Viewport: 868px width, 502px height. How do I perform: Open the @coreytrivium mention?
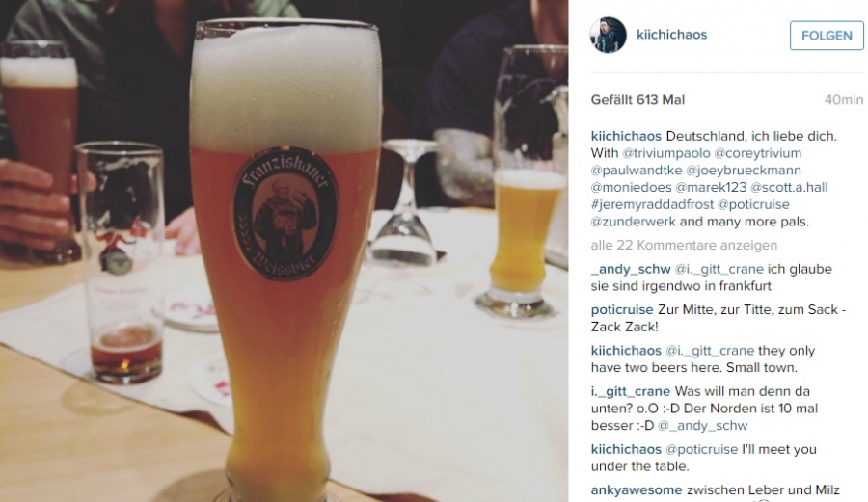coord(757,153)
